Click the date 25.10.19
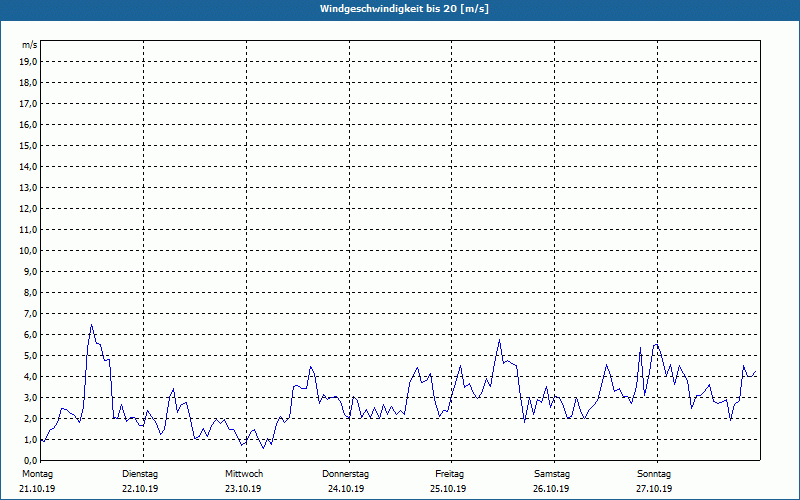The image size is (800, 500). (x=448, y=489)
